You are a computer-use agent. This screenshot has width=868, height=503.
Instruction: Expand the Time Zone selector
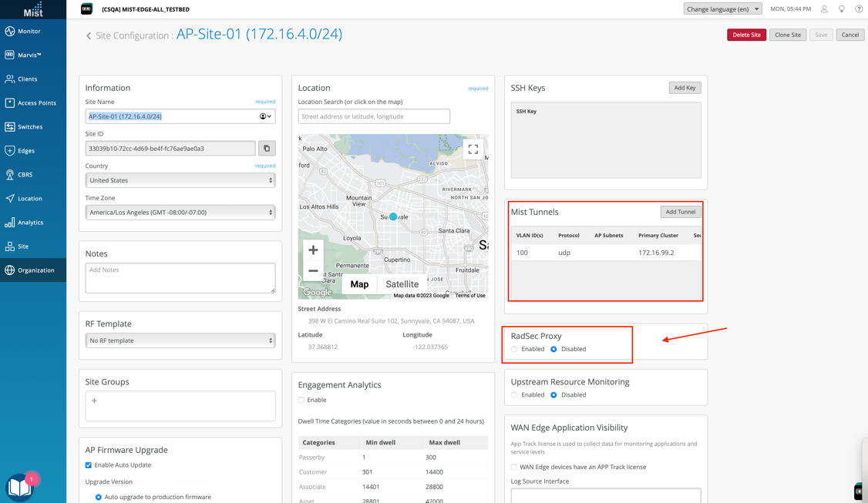180,213
